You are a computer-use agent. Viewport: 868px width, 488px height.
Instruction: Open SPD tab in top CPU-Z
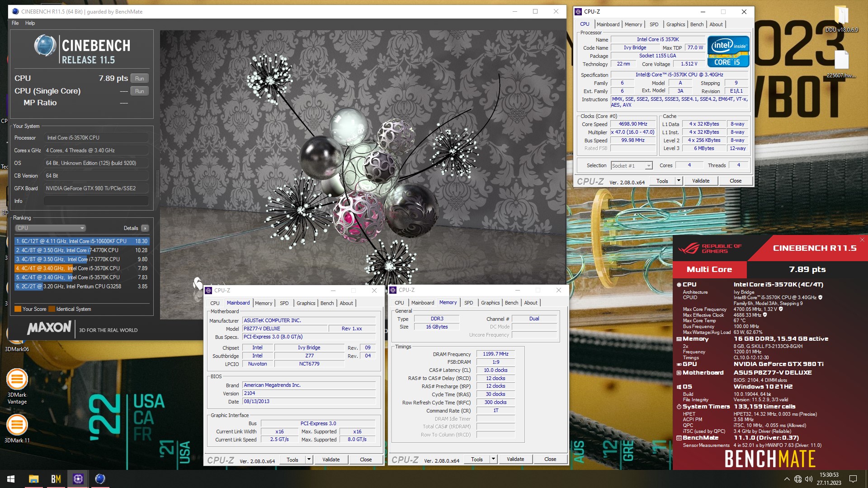click(654, 24)
